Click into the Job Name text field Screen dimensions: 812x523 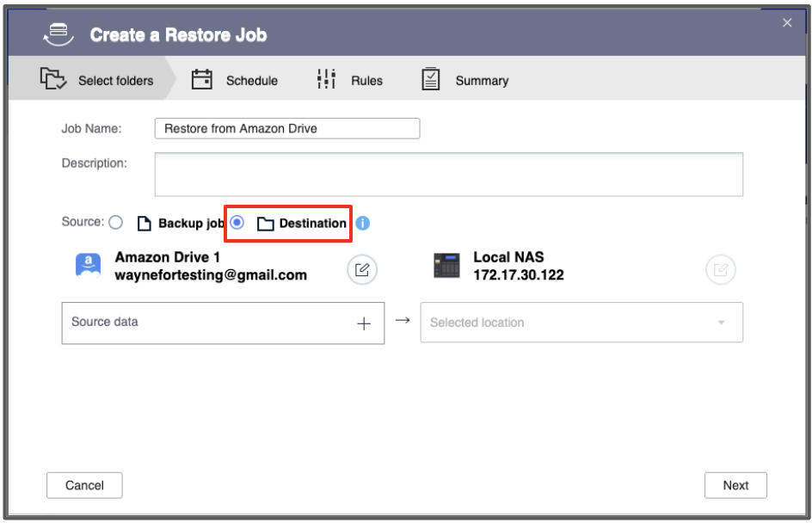click(x=287, y=129)
